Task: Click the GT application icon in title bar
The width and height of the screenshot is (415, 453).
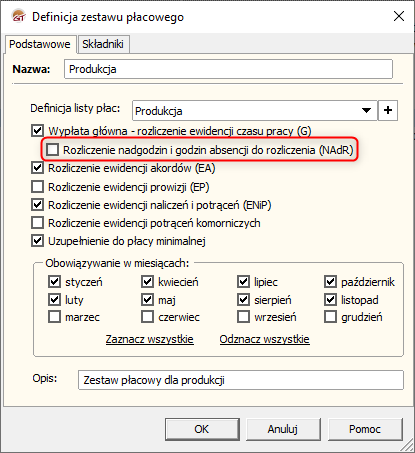Action: pos(18,16)
